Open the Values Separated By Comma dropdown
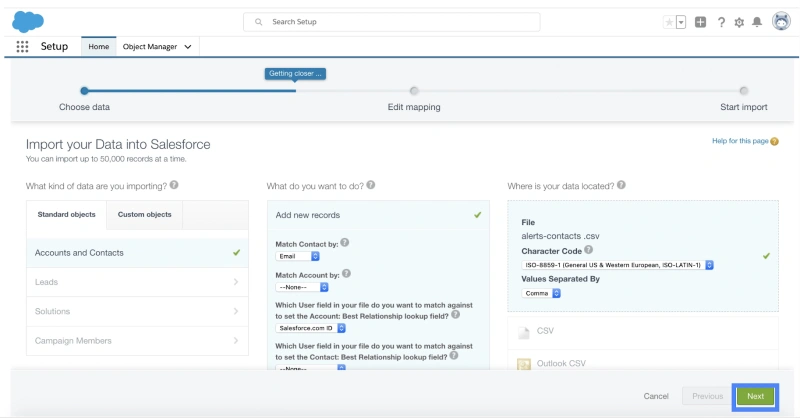Screen dimensions: 800x418 pyautogui.click(x=541, y=293)
